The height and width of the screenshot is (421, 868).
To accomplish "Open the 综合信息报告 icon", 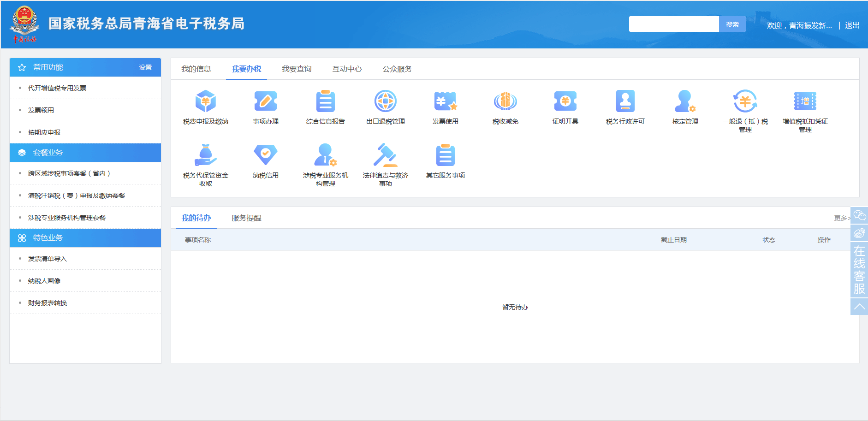I will coord(326,106).
